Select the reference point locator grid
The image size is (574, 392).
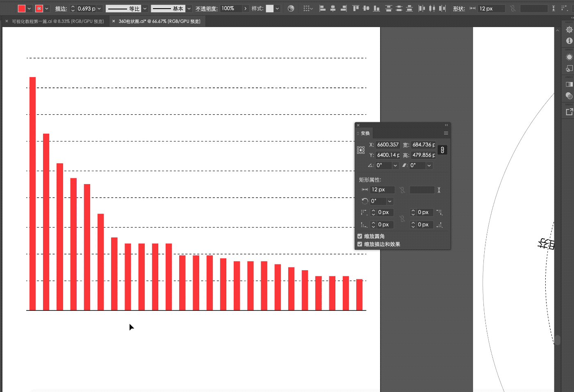pos(361,150)
